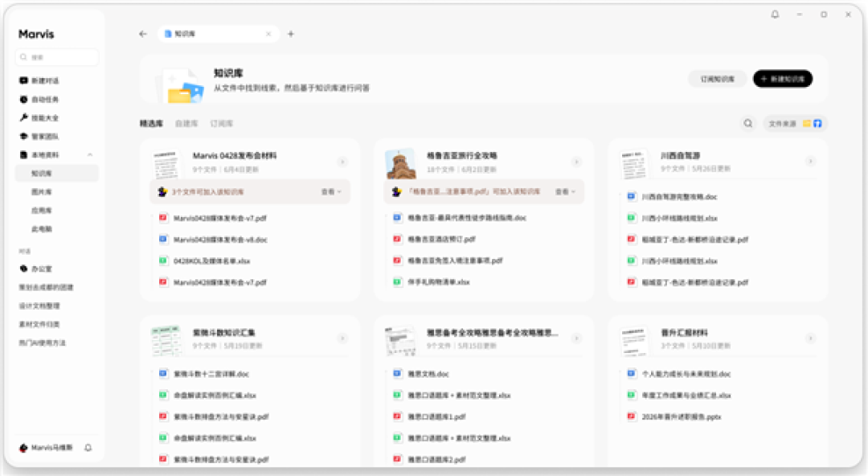
Task: Click the mascot icon in the 格鲁吉亚 suggestion bar
Action: 396,191
